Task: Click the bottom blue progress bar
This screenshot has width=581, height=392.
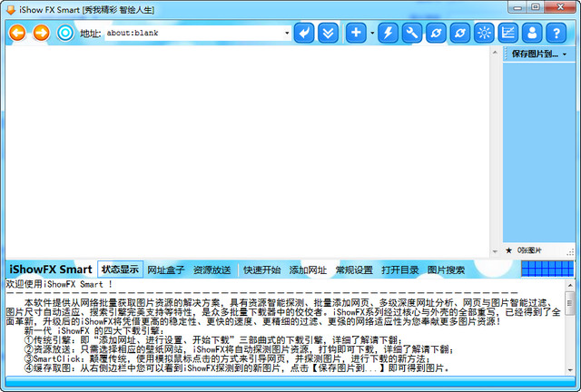Action: [x=290, y=382]
